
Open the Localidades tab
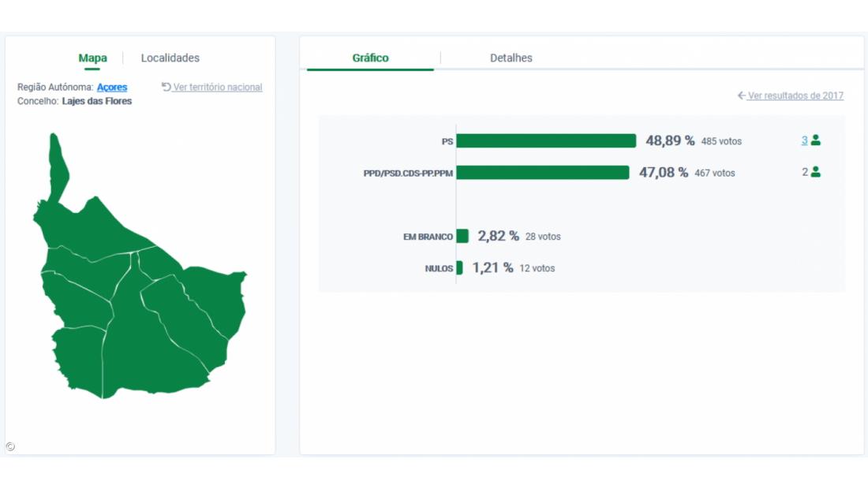170,58
